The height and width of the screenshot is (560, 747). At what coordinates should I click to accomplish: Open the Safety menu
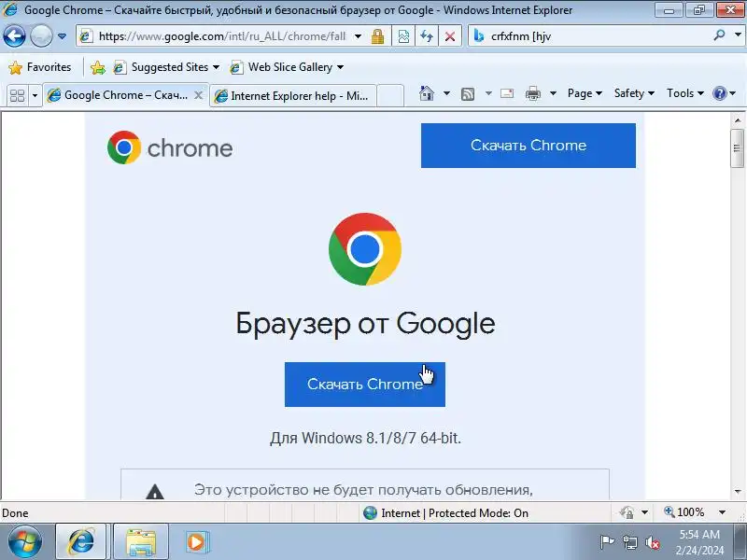(634, 93)
